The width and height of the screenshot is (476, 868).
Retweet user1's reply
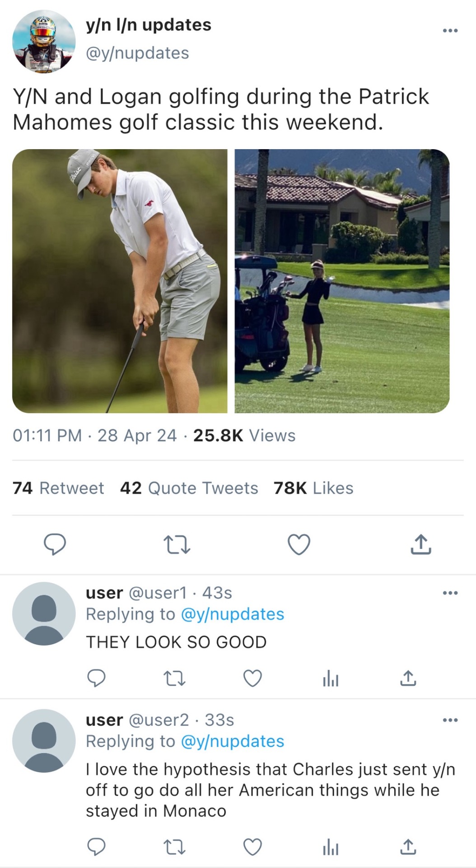174,678
